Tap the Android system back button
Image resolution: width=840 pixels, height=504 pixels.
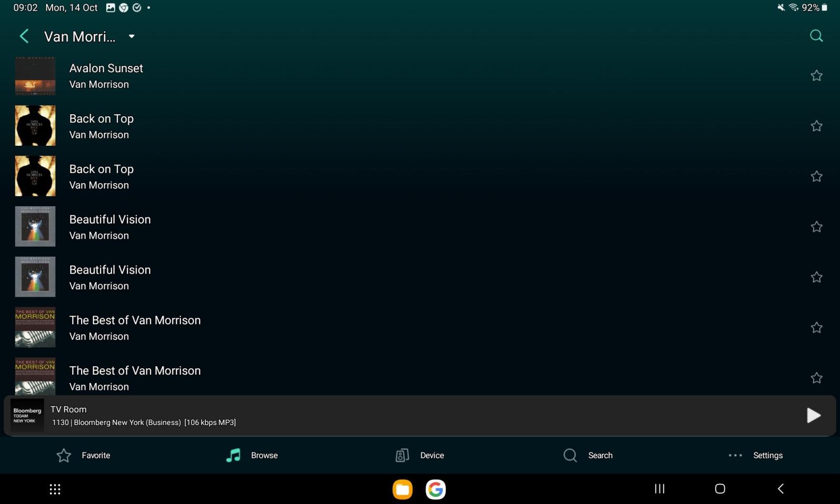click(781, 489)
